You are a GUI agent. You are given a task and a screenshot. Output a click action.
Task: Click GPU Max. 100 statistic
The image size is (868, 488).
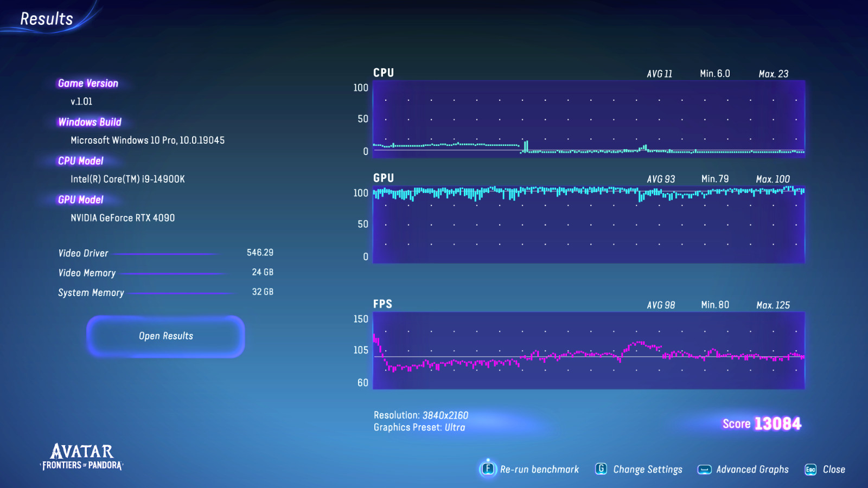click(773, 179)
